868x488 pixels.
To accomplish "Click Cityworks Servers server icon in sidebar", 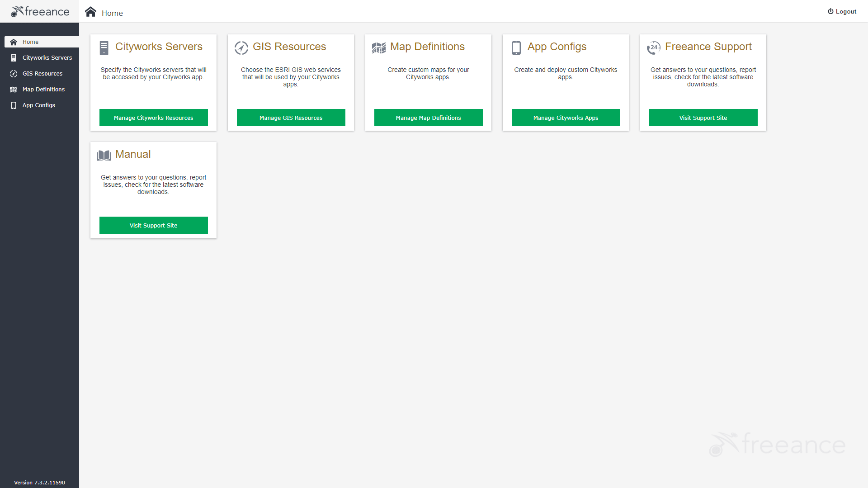I will (x=14, y=58).
